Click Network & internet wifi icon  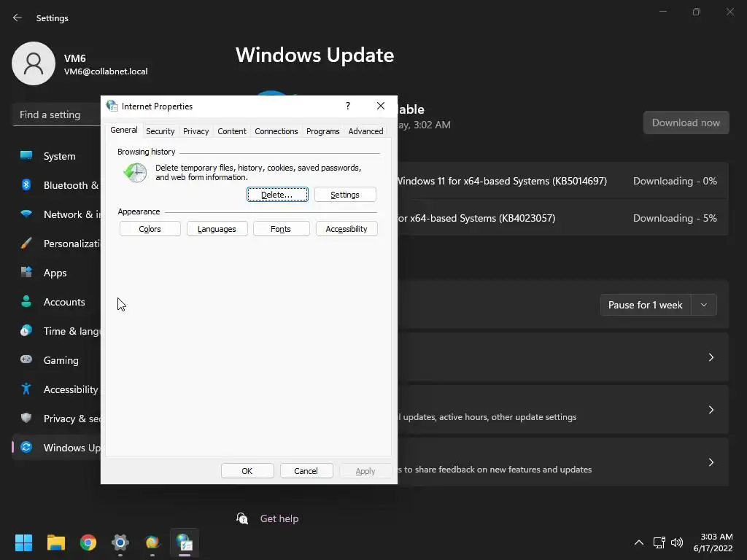click(x=26, y=214)
